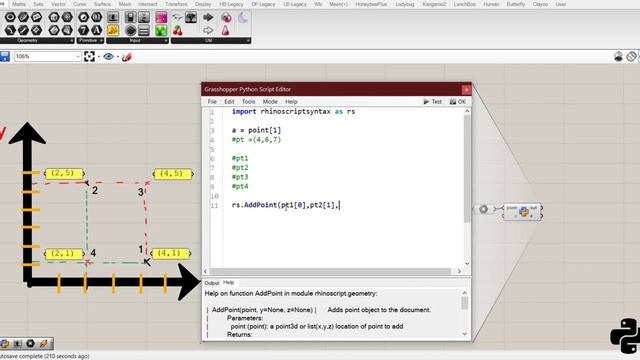Image resolution: width=640 pixels, height=360 pixels.
Task: Click the Test button in script editor
Action: click(433, 102)
